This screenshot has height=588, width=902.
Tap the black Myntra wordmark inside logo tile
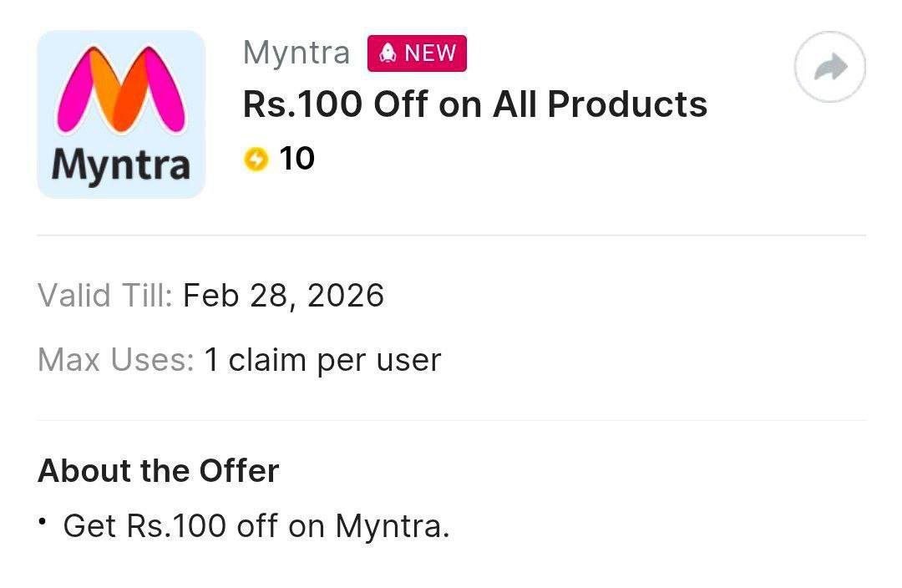tap(120, 165)
